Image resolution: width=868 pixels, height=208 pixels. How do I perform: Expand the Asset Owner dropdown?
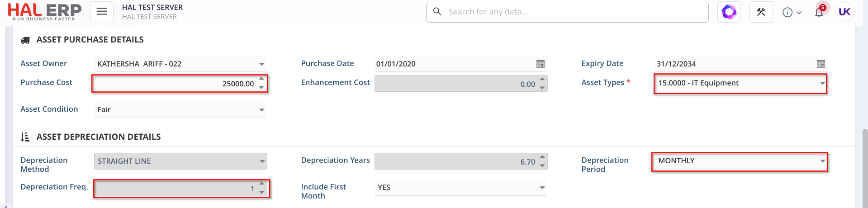[x=261, y=64]
